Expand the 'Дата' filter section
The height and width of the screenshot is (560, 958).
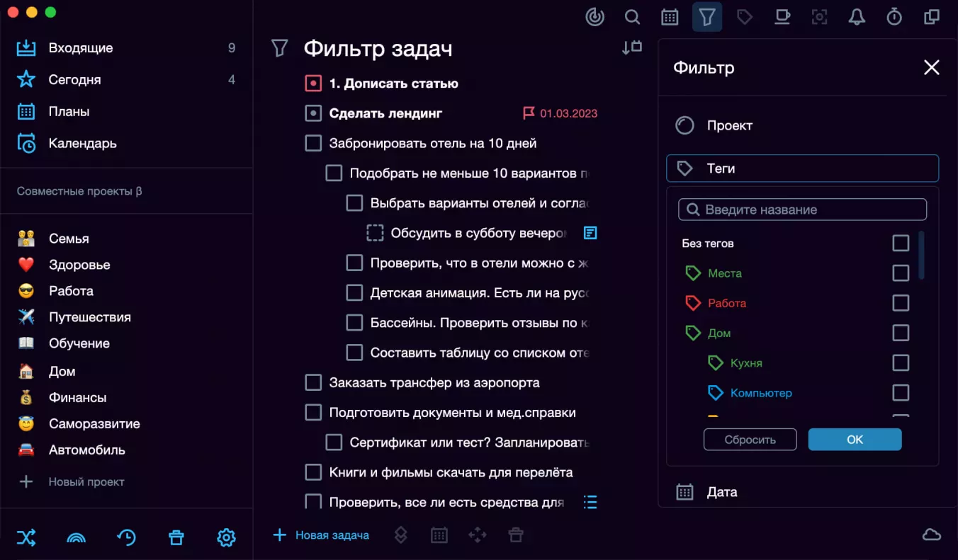(x=802, y=492)
